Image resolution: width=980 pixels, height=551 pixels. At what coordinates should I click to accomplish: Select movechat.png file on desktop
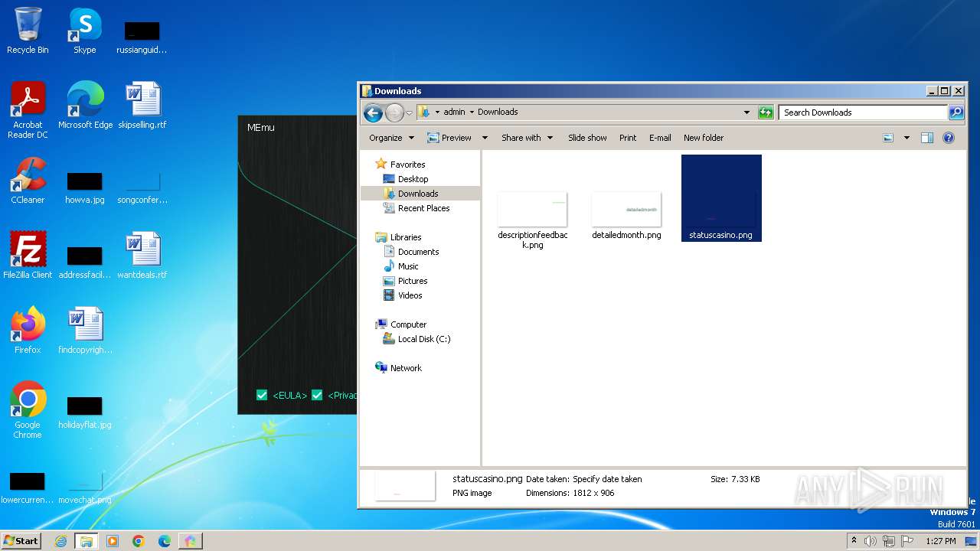click(85, 487)
